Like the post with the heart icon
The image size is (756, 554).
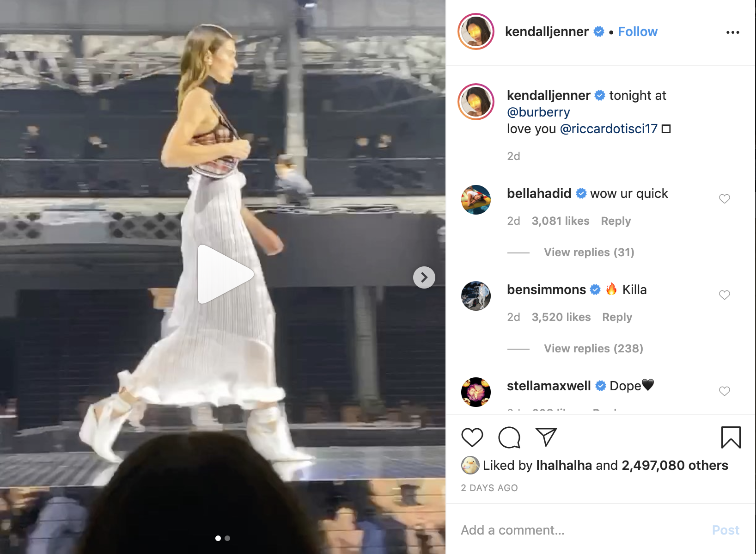pyautogui.click(x=472, y=437)
